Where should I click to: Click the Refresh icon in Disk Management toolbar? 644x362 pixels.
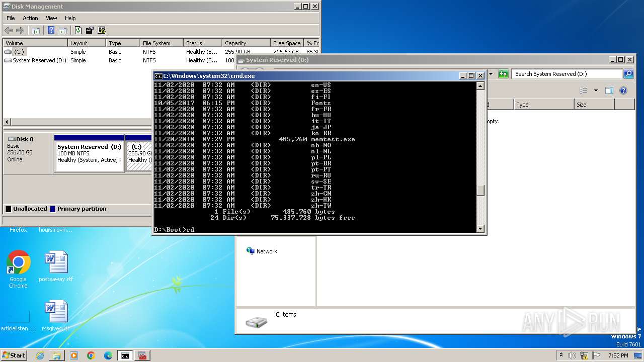coord(78,30)
